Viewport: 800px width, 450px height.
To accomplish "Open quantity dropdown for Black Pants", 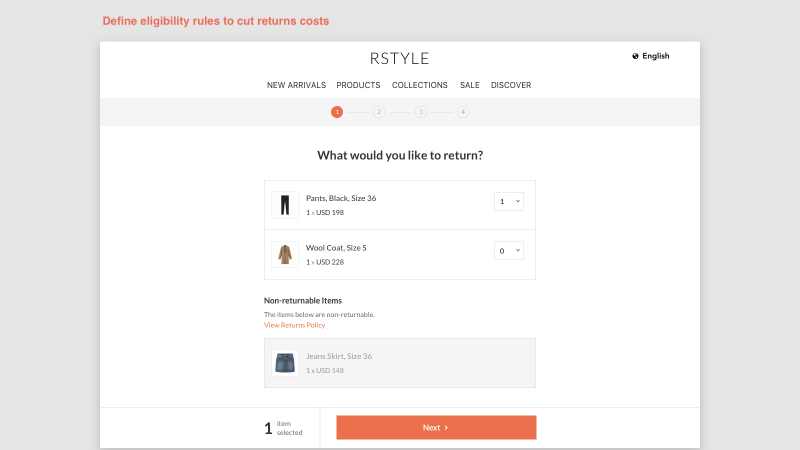I will (509, 201).
